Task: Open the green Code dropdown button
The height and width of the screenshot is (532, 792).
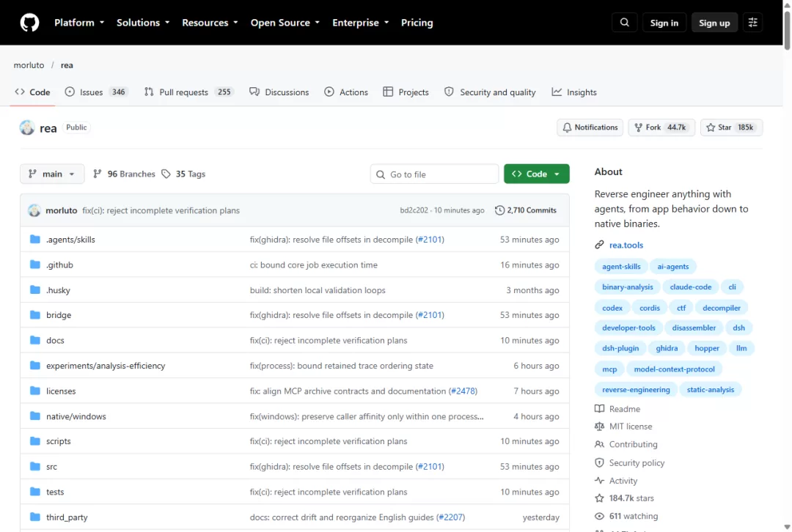Action: pos(536,174)
